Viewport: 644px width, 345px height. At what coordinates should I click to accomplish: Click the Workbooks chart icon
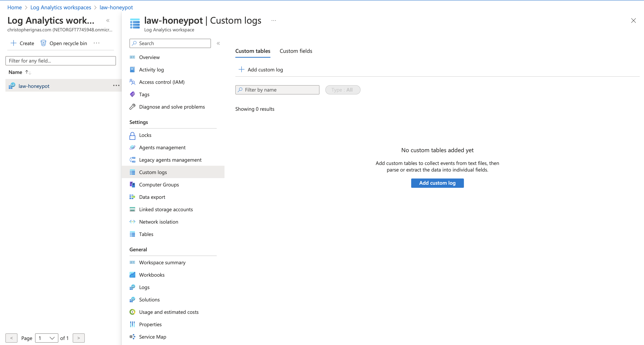click(x=132, y=275)
